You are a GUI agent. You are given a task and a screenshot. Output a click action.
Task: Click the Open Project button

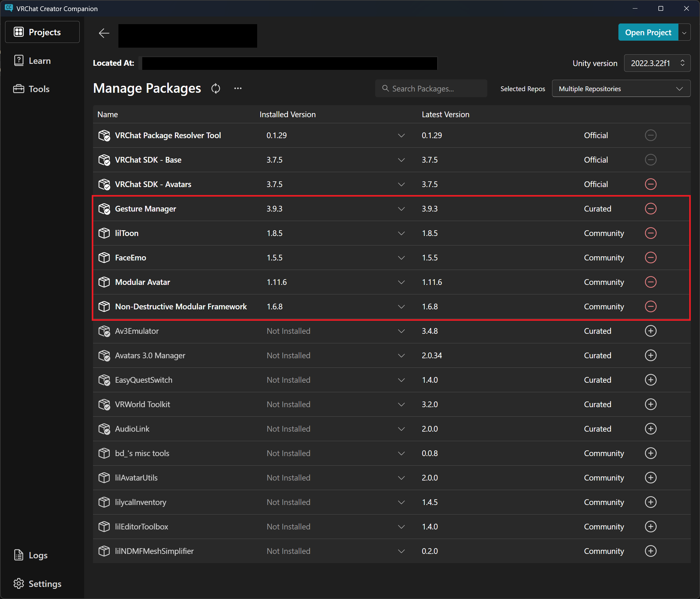[648, 32]
